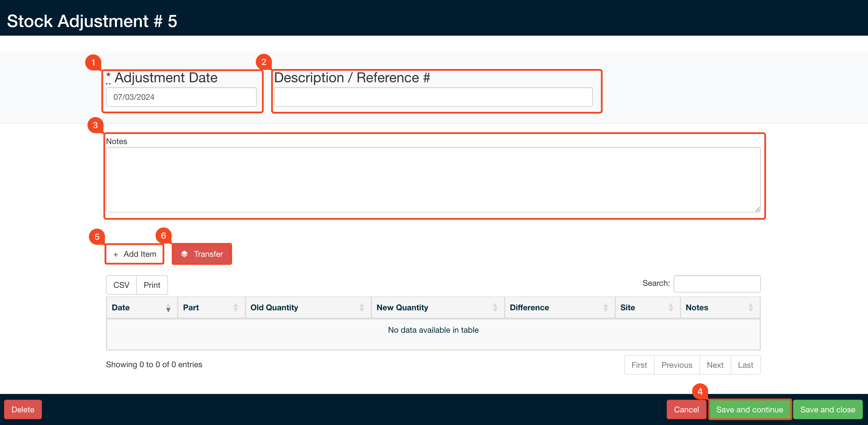Click Save and continue
This screenshot has width=868, height=425.
[749, 409]
